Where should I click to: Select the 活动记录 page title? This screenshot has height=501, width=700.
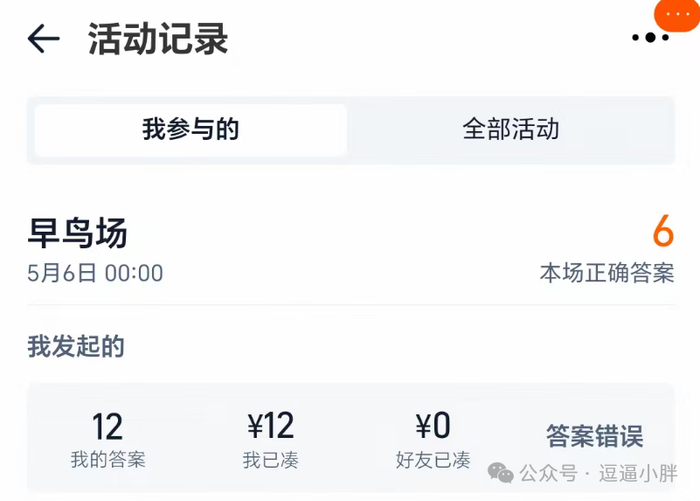click(x=158, y=39)
